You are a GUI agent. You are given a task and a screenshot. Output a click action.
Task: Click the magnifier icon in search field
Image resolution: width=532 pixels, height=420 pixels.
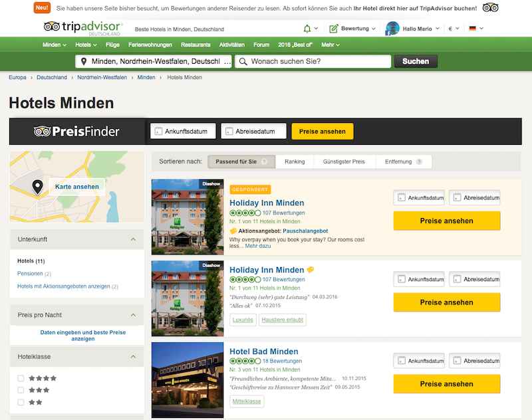[243, 61]
